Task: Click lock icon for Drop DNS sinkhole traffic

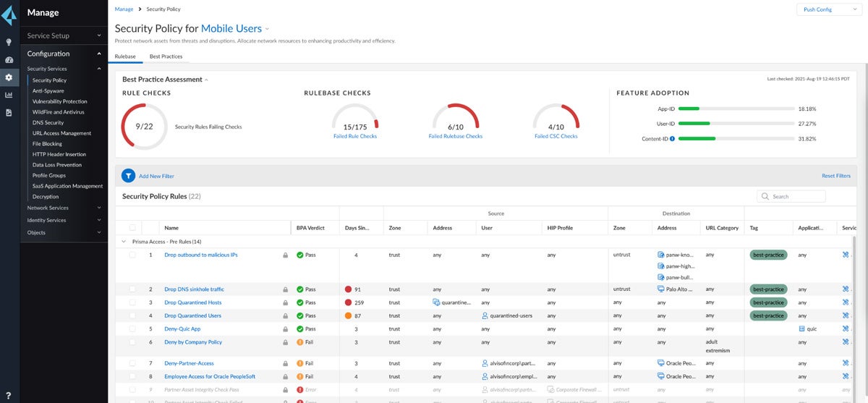Action: [285, 289]
